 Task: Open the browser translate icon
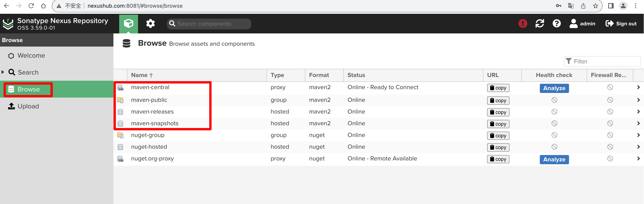[571, 6]
